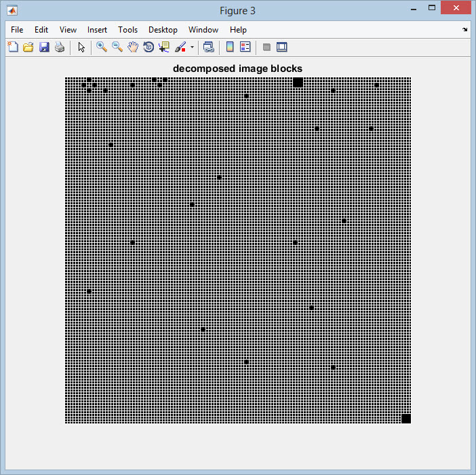Open the Help menu

(238, 30)
